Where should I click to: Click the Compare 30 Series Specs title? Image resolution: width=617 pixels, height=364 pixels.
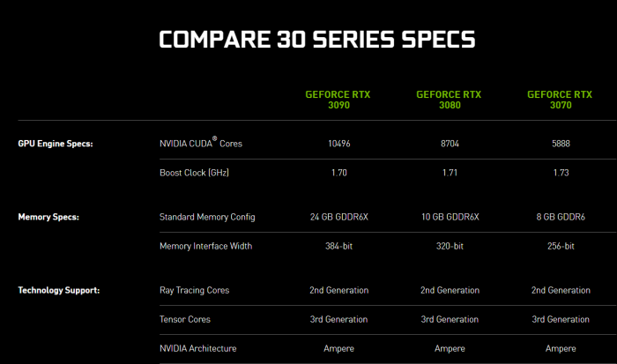pos(317,41)
